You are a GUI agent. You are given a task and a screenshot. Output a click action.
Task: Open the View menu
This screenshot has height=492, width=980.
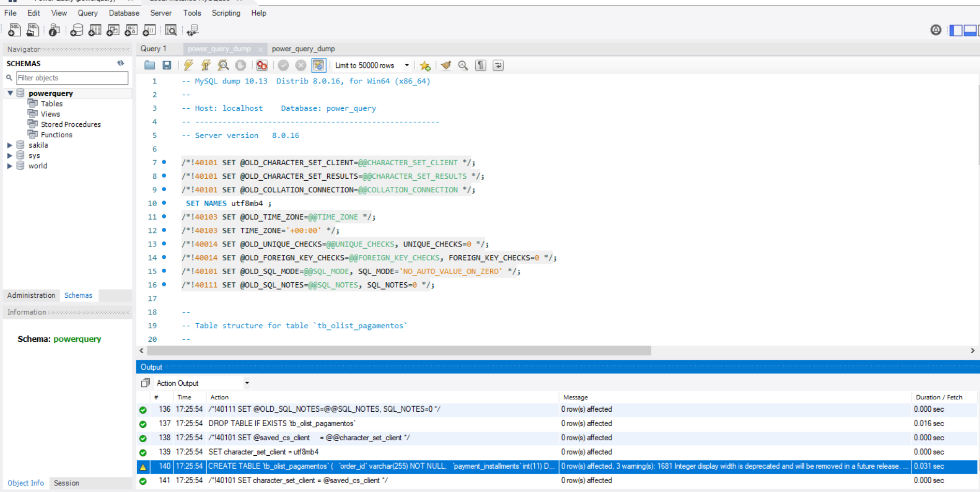pos(59,13)
